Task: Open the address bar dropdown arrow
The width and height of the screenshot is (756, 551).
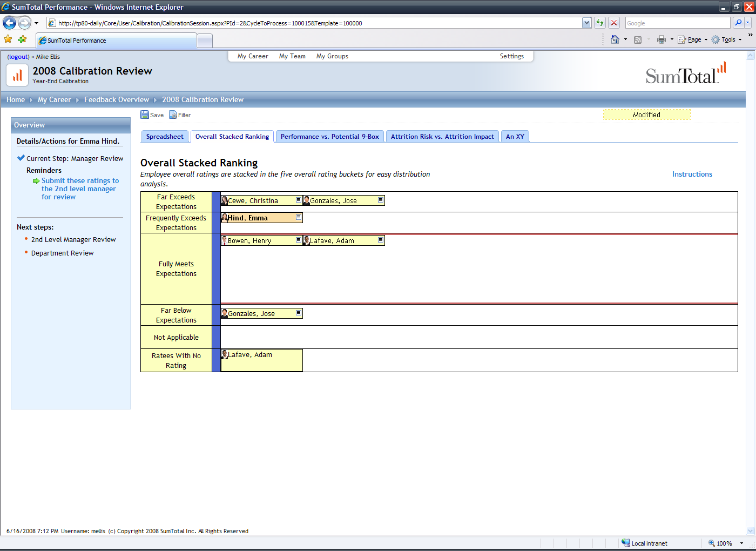Action: (x=587, y=23)
